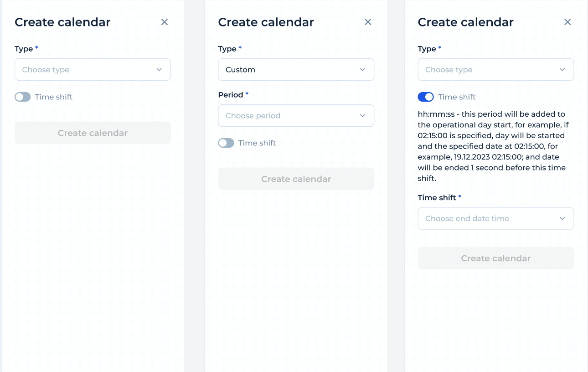This screenshot has height=372, width=588.
Task: Click the chevron on Choose end date time
Action: [562, 218]
